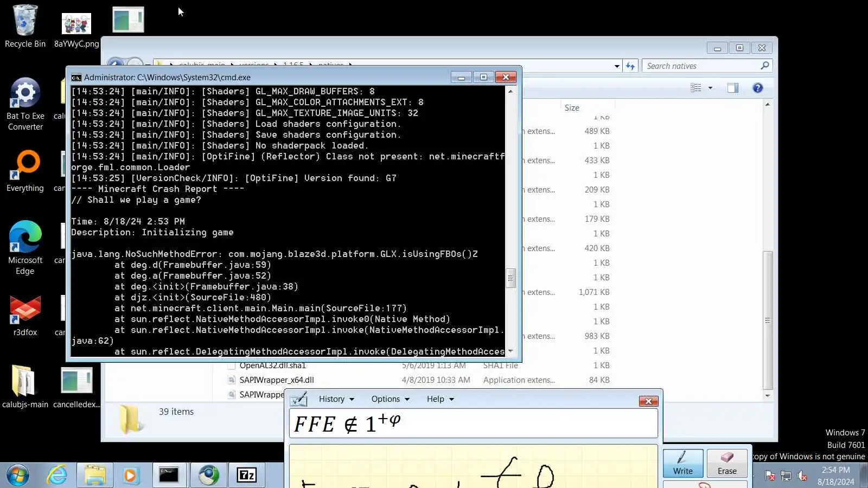868x488 pixels.
Task: Select the Write pen tool
Action: click(x=683, y=463)
